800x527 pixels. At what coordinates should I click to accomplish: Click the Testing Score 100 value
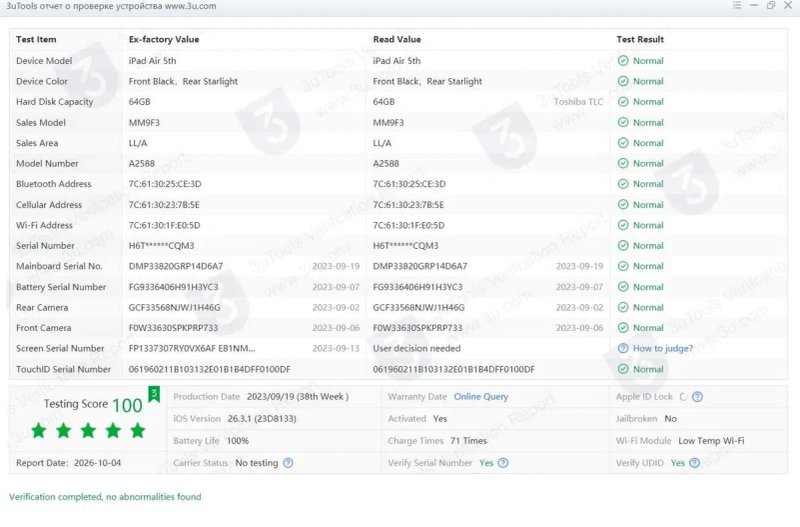(127, 406)
